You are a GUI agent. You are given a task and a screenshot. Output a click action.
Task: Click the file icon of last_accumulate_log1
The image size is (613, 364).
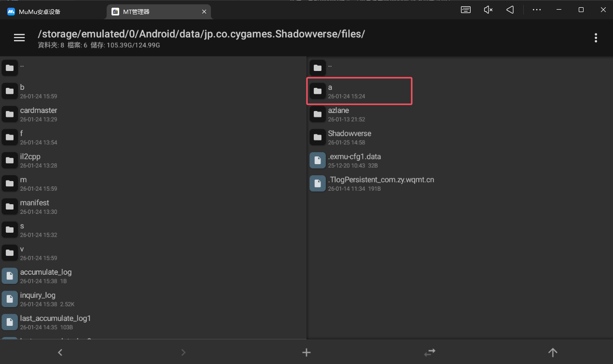coord(10,322)
